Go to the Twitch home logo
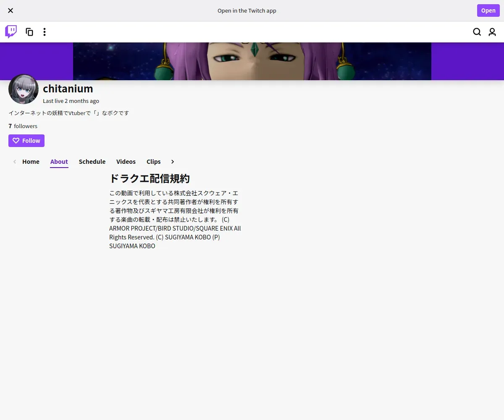 (11, 32)
